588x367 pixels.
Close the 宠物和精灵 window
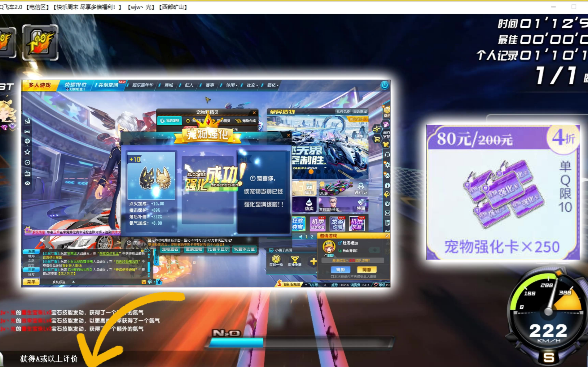click(254, 113)
